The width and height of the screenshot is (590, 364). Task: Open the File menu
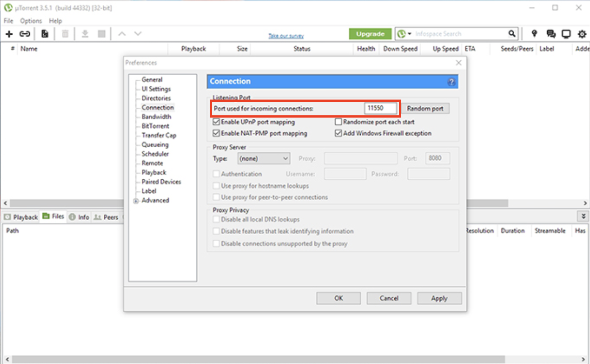pyautogui.click(x=9, y=21)
